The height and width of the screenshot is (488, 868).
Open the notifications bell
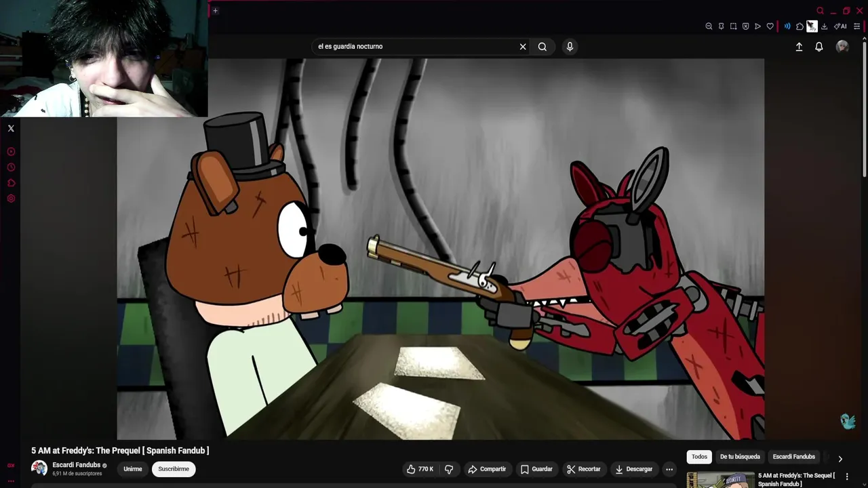click(819, 47)
